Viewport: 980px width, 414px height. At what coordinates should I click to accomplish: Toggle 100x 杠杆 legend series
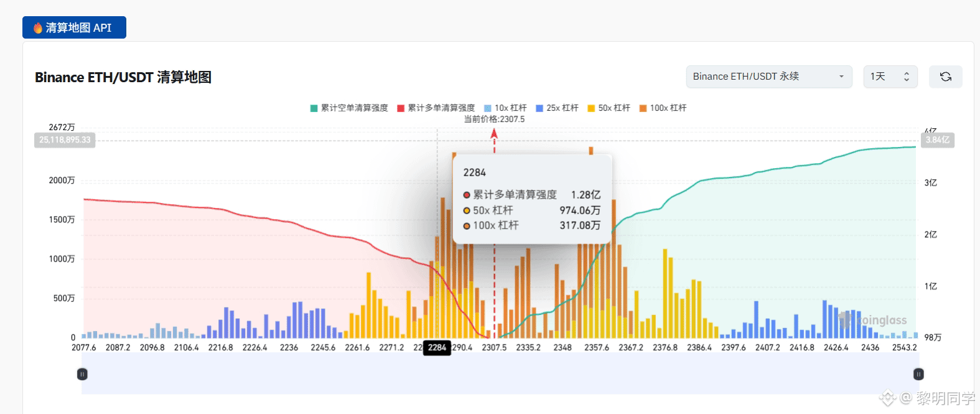[663, 108]
